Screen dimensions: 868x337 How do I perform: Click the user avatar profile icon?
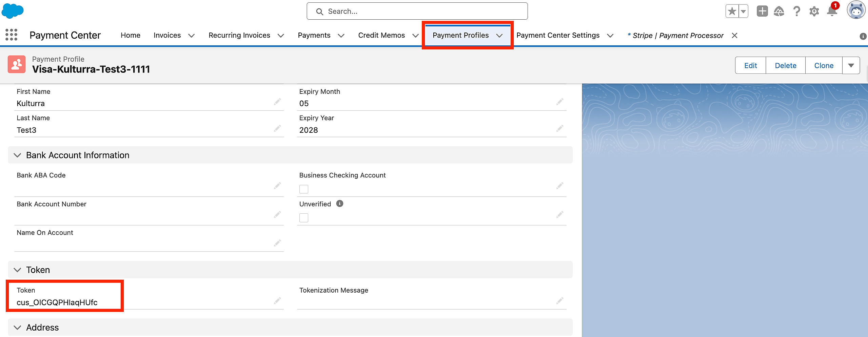coord(856,10)
